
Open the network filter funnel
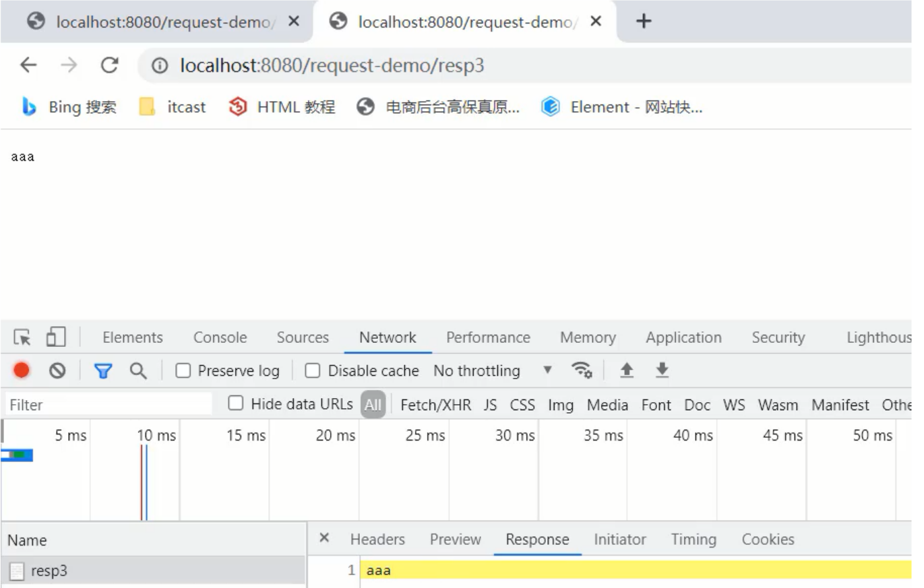[103, 370]
